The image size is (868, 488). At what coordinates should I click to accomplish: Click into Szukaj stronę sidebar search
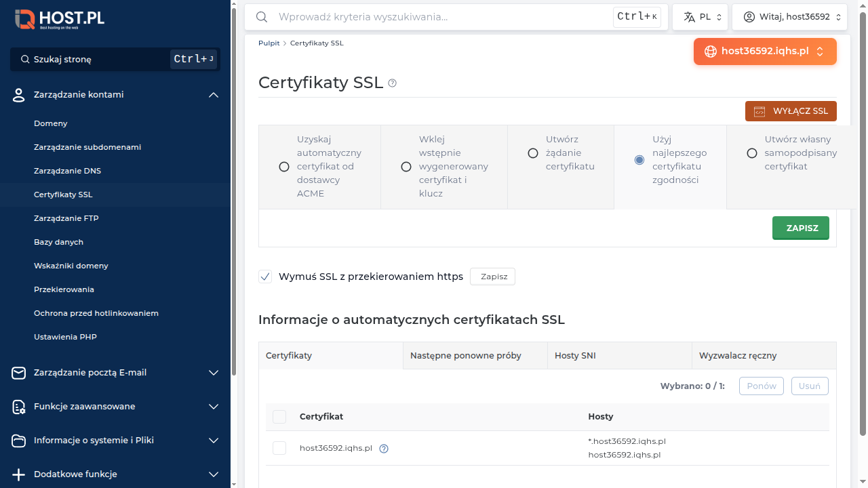pyautogui.click(x=115, y=60)
